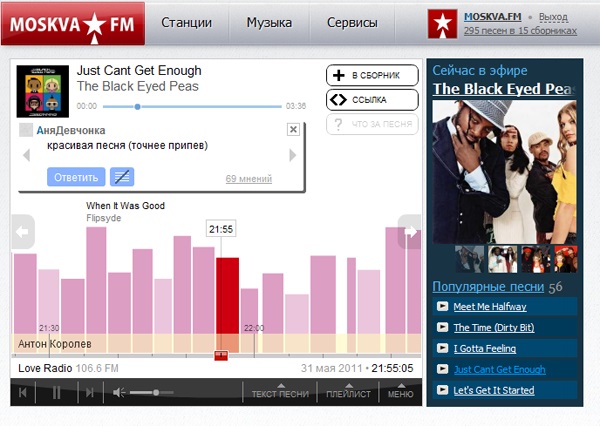Screen dimensions: 600x426
Task: Add song with В СБОРНИК button
Action: [372, 75]
